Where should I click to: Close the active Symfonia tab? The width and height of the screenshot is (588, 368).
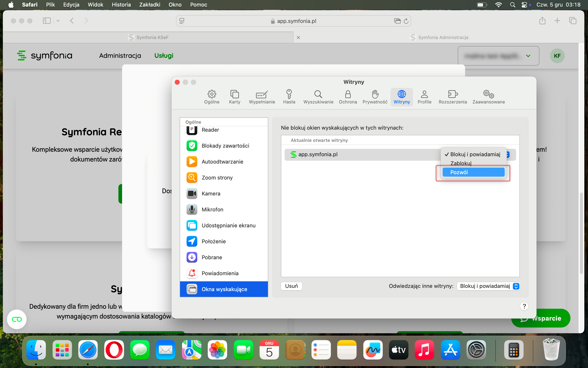(x=298, y=37)
